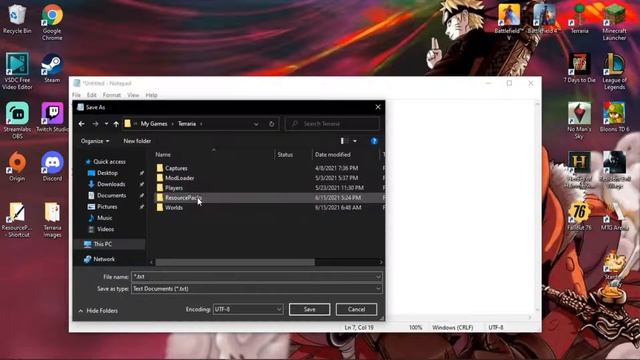
Task: Open the Save as type dropdown
Action: click(x=378, y=289)
